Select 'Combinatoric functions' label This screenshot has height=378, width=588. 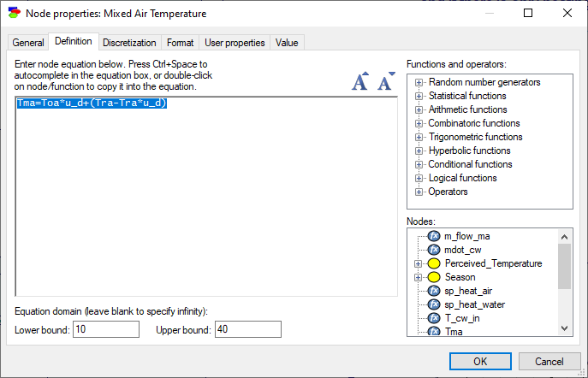(x=474, y=124)
